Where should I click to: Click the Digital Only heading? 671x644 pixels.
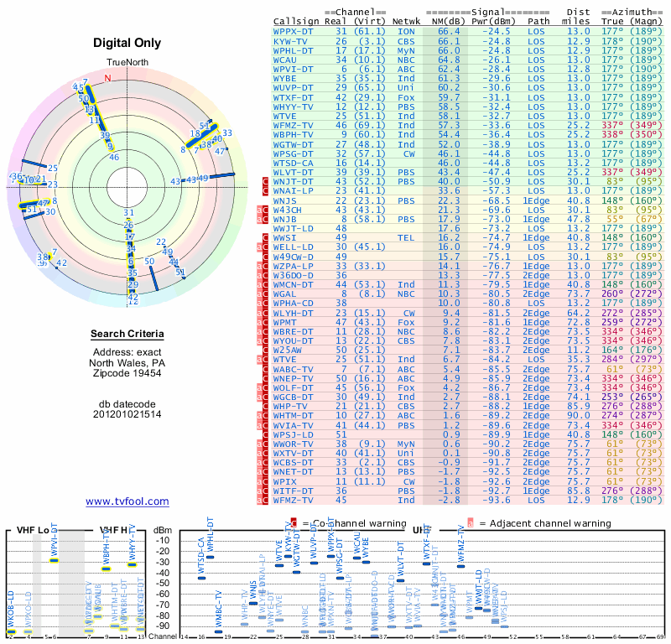pyautogui.click(x=127, y=43)
